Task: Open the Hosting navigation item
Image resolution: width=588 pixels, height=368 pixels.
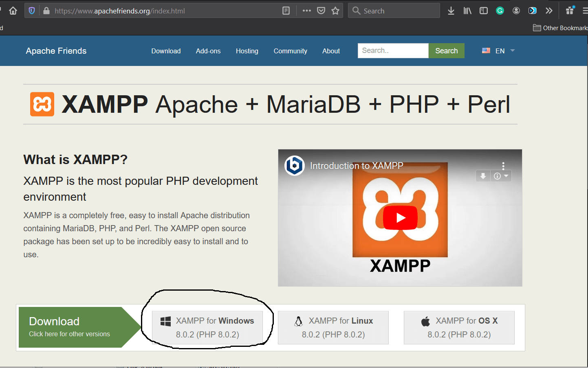Action: [x=247, y=51]
